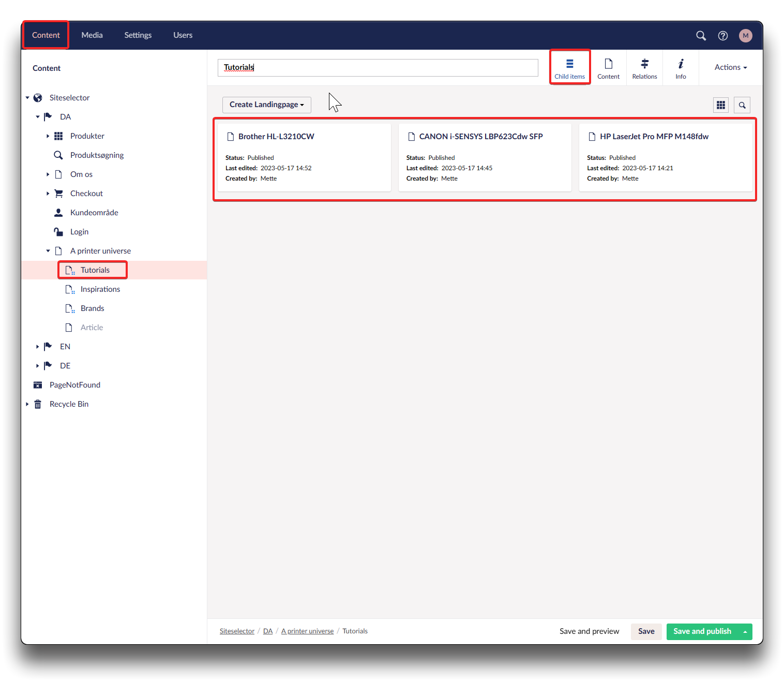This screenshot has width=784, height=682.
Task: Click the Save button
Action: [646, 631]
